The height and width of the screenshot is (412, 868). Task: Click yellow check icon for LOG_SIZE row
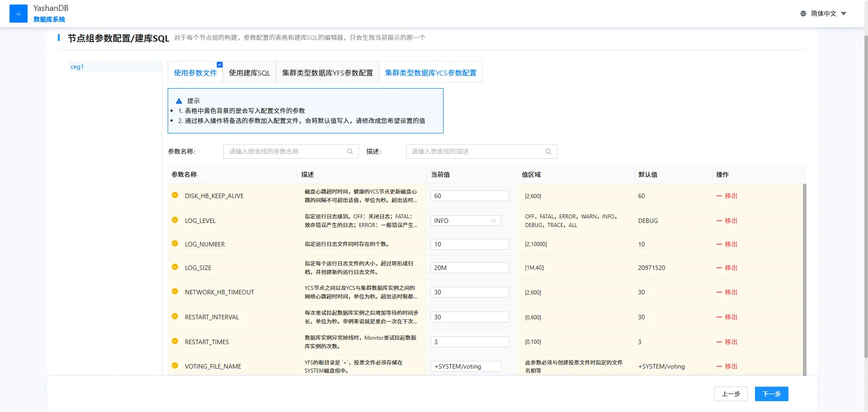point(175,267)
